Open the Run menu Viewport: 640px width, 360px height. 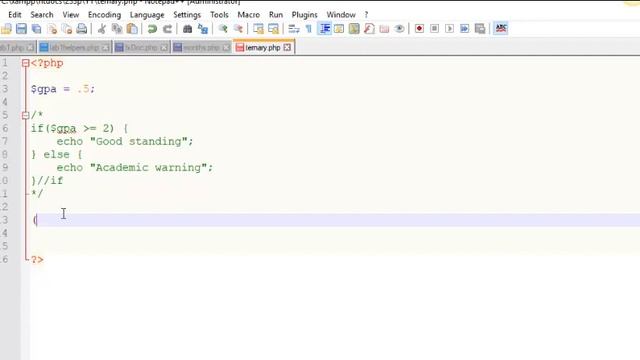(x=276, y=15)
